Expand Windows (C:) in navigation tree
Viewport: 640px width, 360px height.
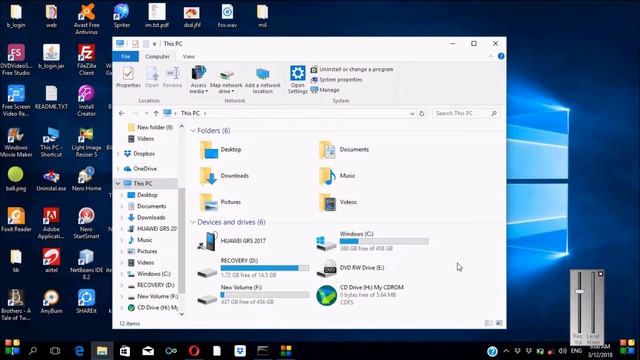[x=122, y=274]
